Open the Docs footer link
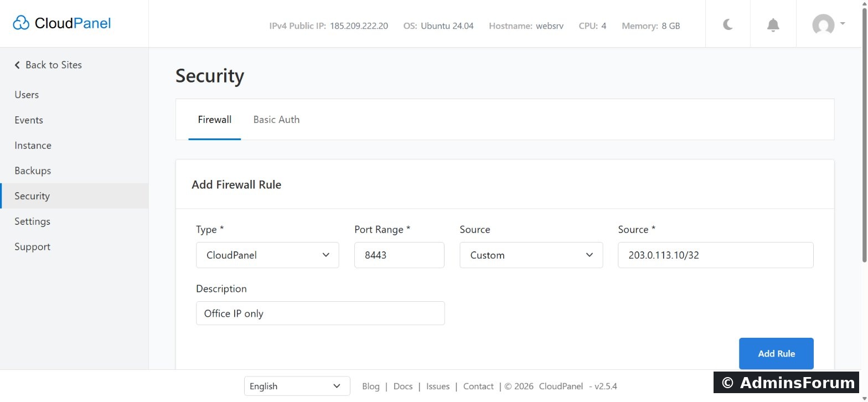 point(403,386)
